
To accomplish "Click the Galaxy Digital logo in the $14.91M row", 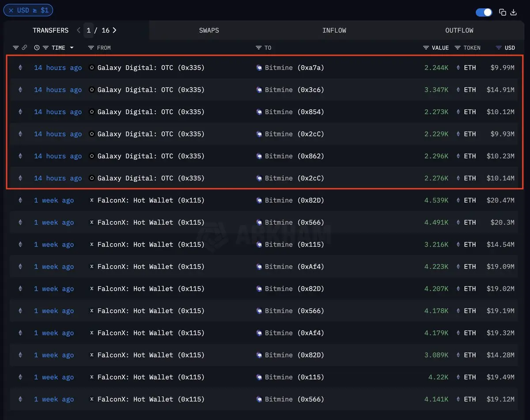I will pyautogui.click(x=92, y=90).
